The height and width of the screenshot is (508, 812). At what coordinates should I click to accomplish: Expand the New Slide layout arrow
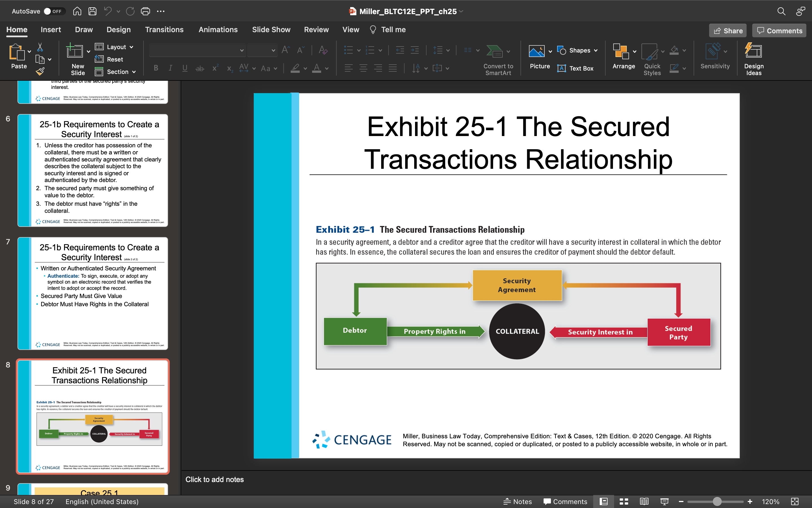pyautogui.click(x=89, y=51)
